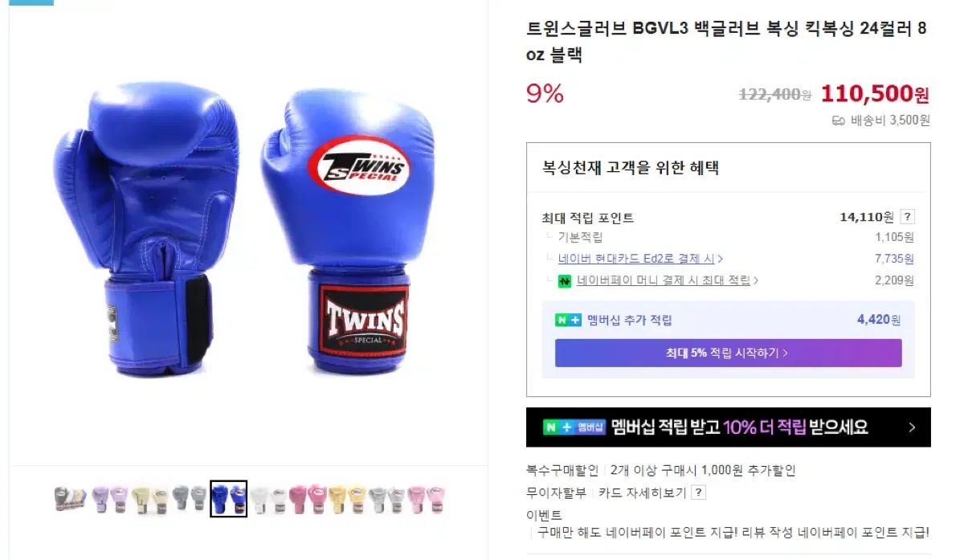Select the lavender gloves thumbnail

tap(110, 499)
